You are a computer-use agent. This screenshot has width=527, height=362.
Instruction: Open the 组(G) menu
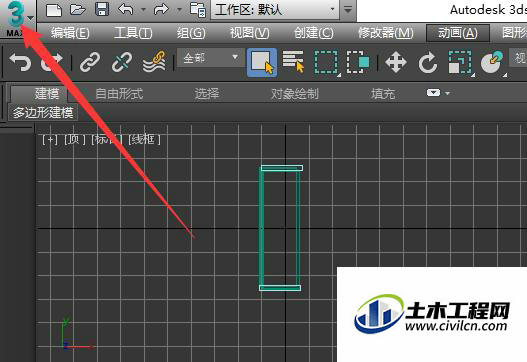pyautogui.click(x=191, y=33)
